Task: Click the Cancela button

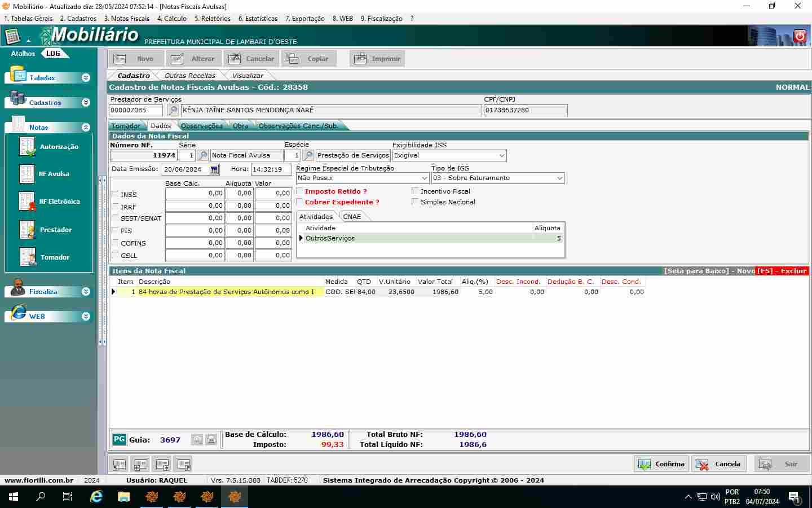Action: (719, 464)
